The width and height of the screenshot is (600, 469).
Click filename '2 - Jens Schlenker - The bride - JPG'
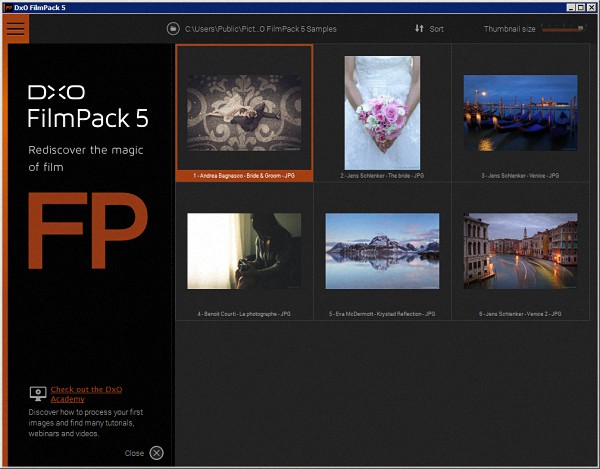tap(382, 176)
